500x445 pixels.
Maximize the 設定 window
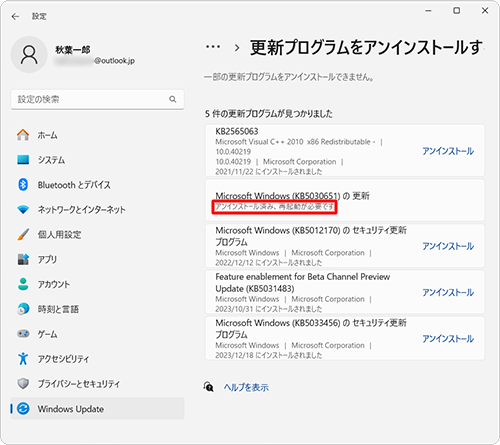457,11
